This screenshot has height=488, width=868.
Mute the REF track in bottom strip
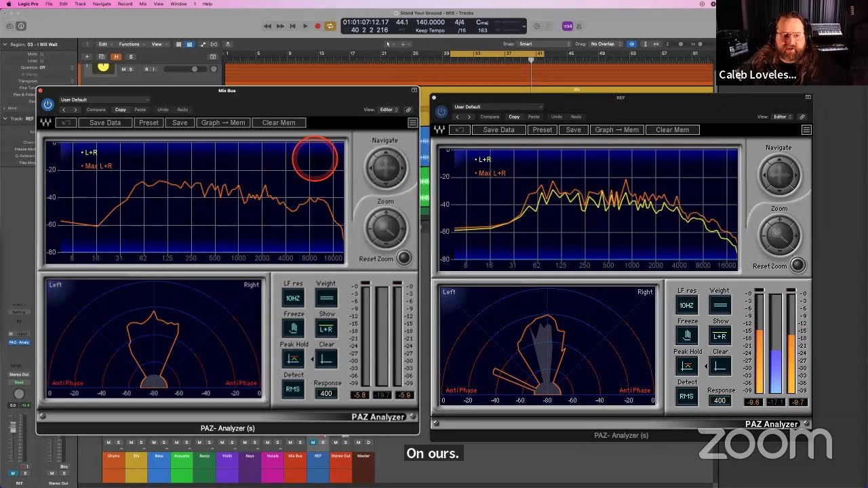click(313, 443)
